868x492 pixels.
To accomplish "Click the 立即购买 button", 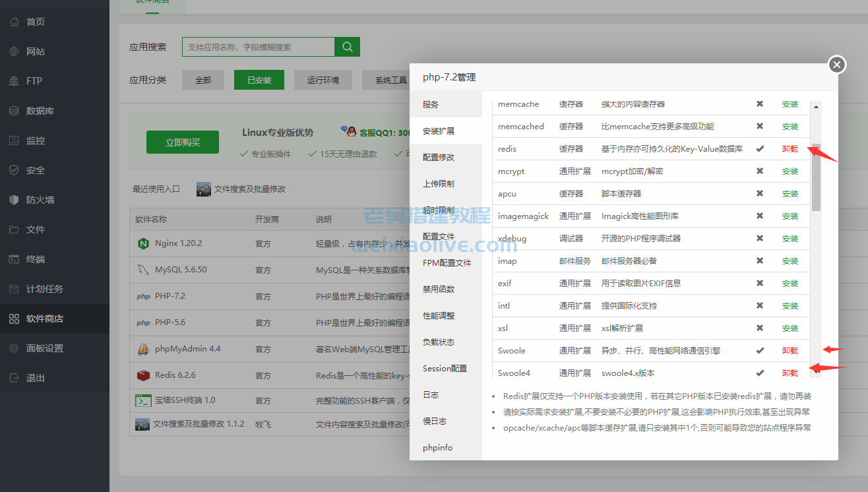I will (183, 142).
